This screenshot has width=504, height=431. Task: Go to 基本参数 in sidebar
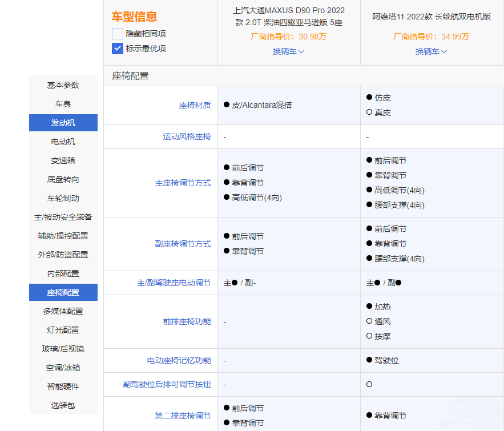point(63,85)
